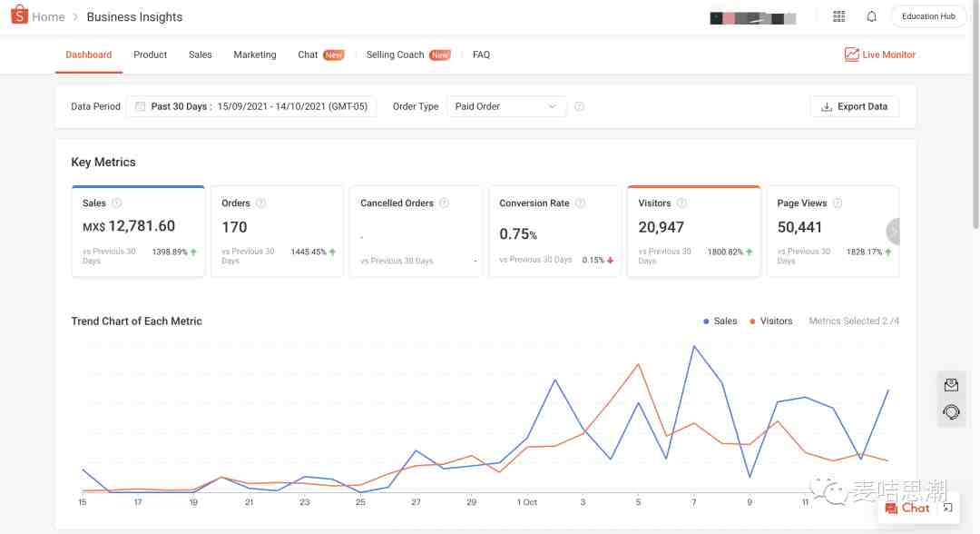Open the notifications bell icon
The height and width of the screenshot is (534, 980).
pyautogui.click(x=871, y=16)
